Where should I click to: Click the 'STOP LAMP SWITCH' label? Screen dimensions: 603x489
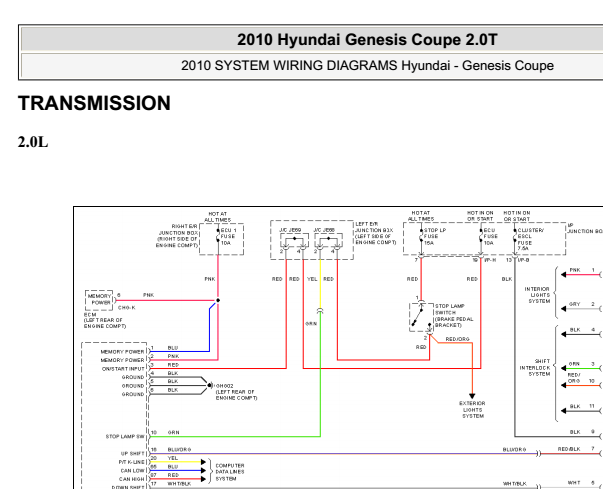(x=454, y=315)
